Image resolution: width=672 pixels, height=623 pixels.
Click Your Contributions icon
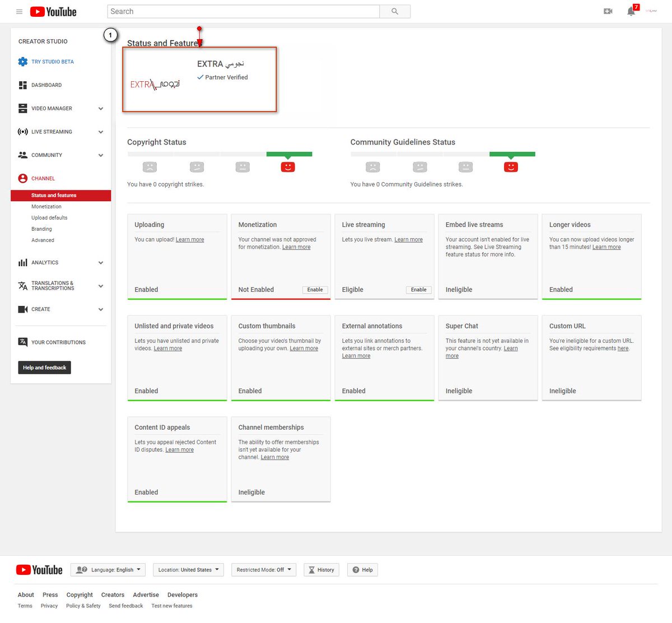(23, 342)
